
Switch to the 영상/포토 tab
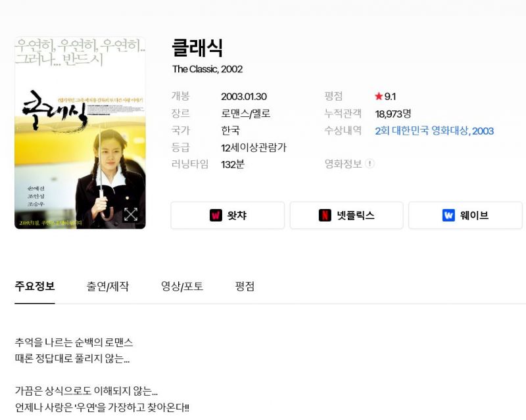(x=182, y=287)
